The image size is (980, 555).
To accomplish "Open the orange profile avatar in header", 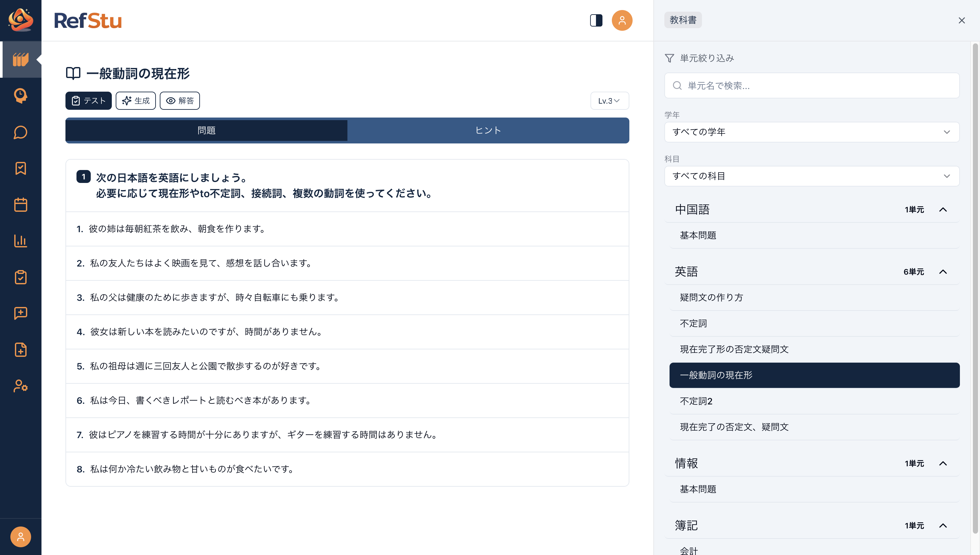I will (622, 20).
